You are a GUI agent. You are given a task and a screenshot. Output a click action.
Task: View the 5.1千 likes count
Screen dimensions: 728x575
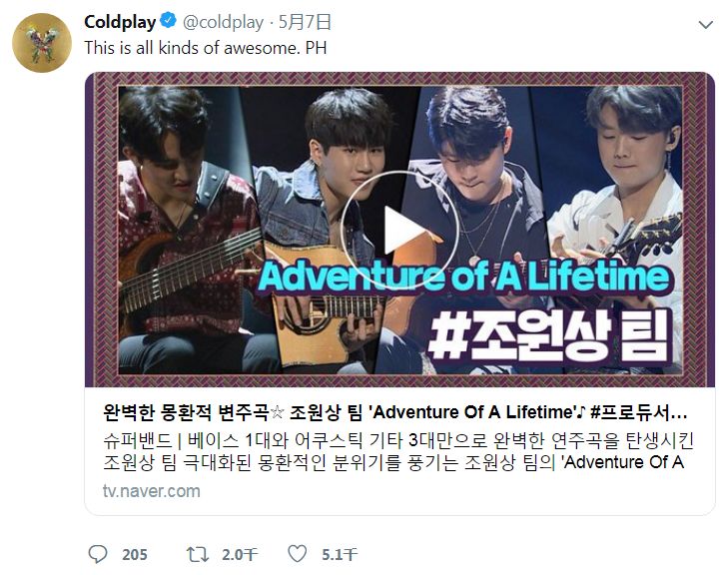340,555
